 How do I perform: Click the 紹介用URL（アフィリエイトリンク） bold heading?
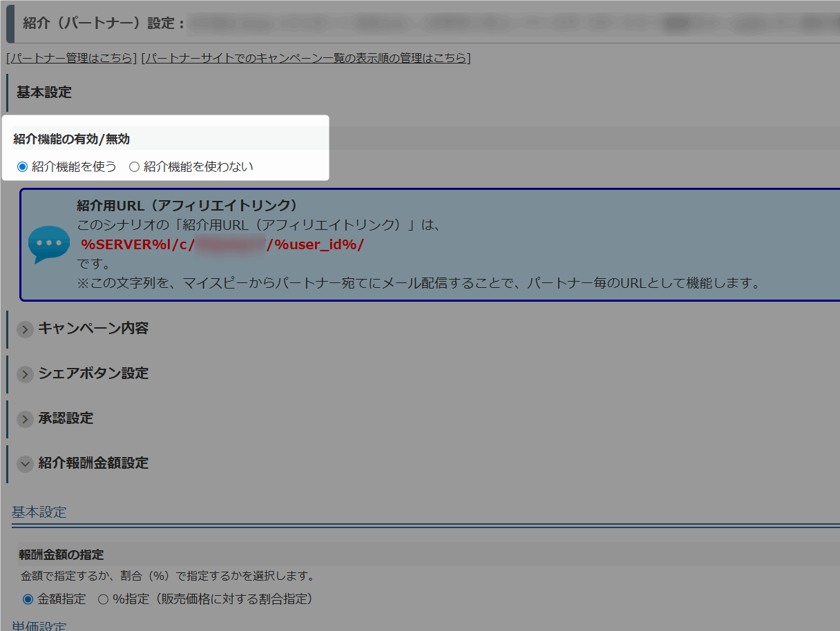click(187, 206)
